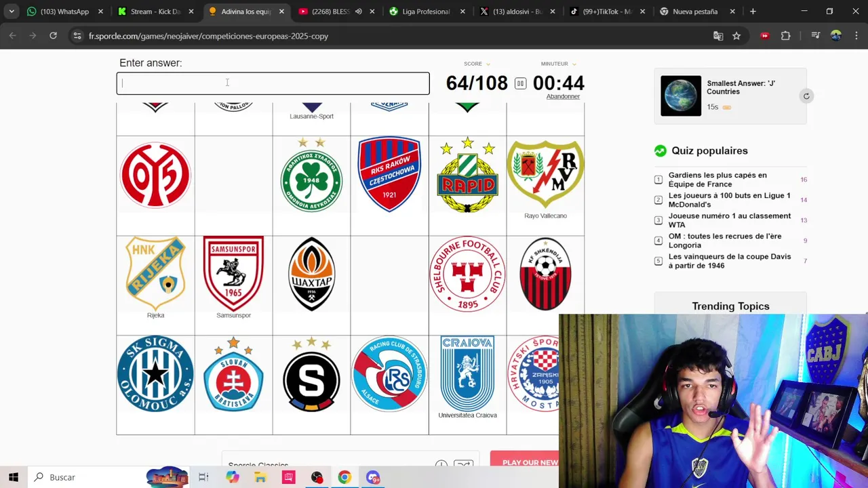Click the Mainz 05 club logo

click(x=155, y=175)
